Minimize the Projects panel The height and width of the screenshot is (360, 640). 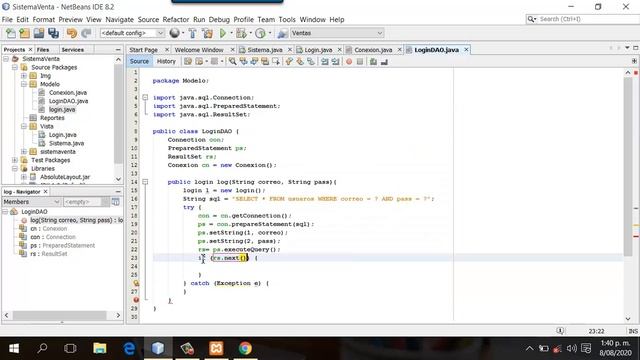(x=118, y=49)
